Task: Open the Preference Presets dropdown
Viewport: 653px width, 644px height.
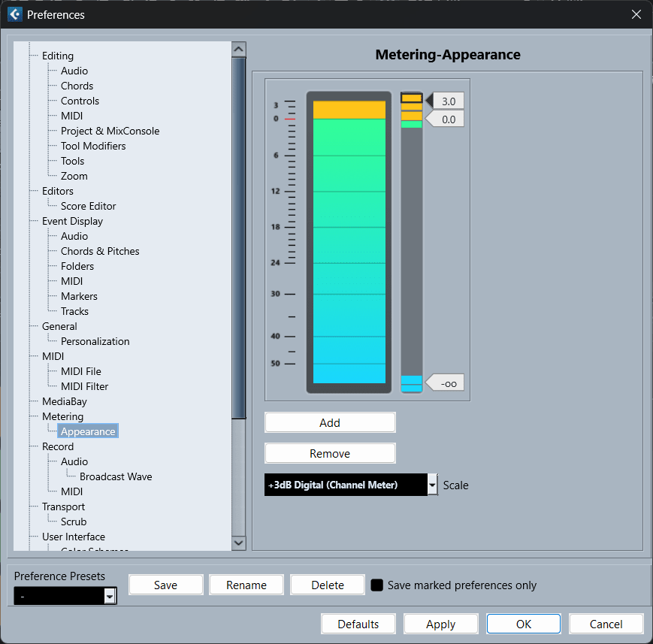Action: point(110,596)
